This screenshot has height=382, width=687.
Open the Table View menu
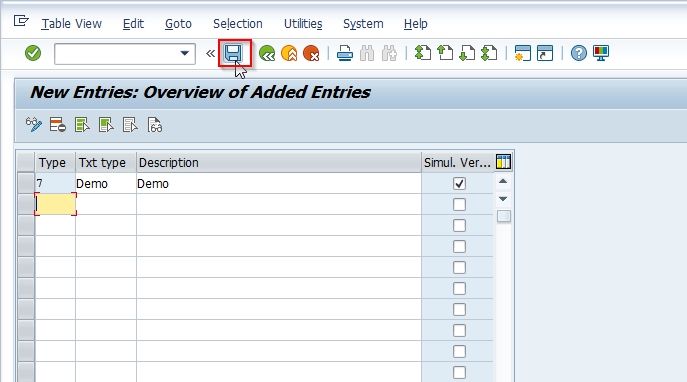[x=71, y=24]
